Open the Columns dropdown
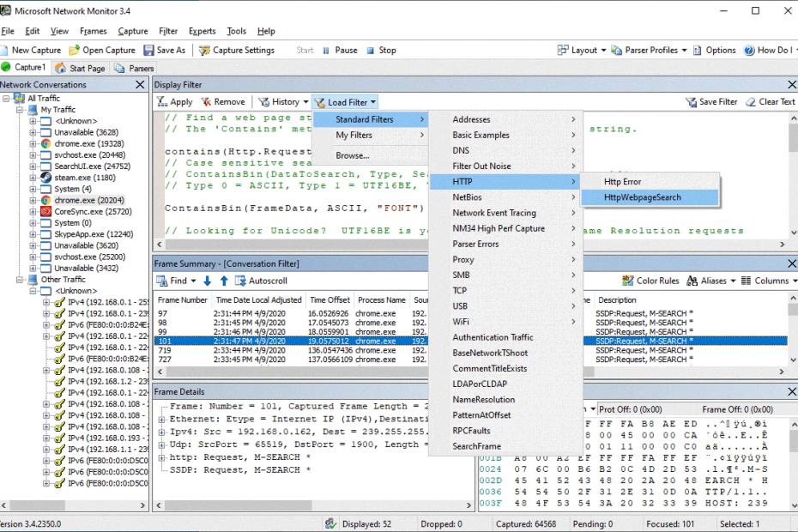Viewport: 798px width, 532px height. coord(769,281)
